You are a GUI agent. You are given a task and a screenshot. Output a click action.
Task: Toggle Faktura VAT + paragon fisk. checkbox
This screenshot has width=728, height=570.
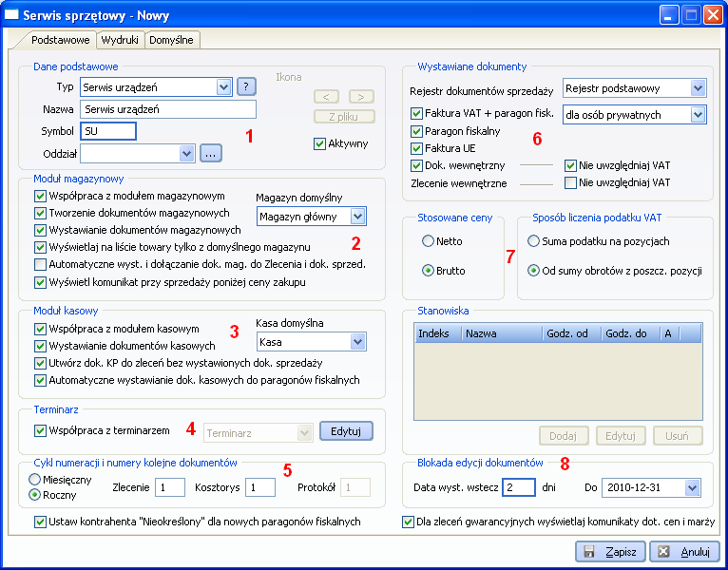416,113
